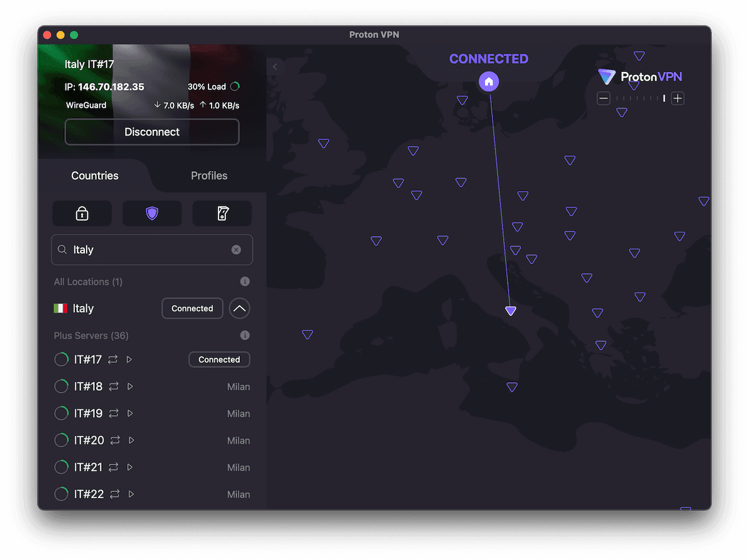
Task: Click Connected button in Italy row
Action: pos(192,308)
